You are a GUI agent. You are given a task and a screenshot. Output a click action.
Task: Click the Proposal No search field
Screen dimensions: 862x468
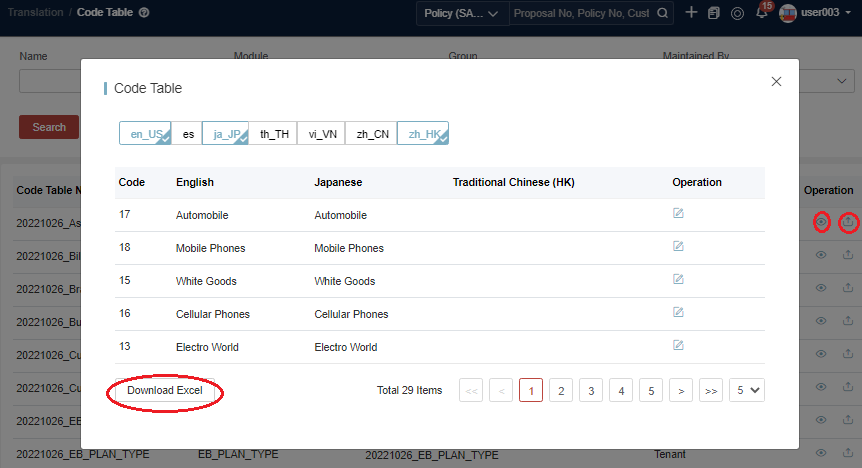[580, 13]
